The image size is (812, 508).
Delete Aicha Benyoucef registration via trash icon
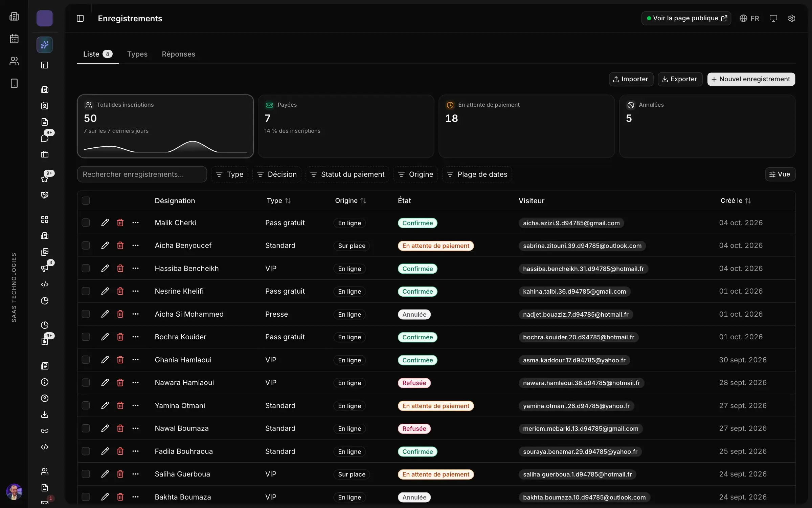(x=120, y=245)
